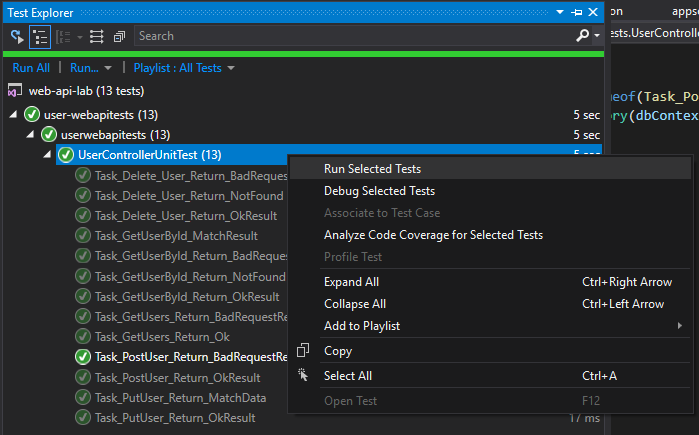This screenshot has height=435, width=699.
Task: Collapse the UserControllerUnitTest node arrow
Action: point(48,155)
